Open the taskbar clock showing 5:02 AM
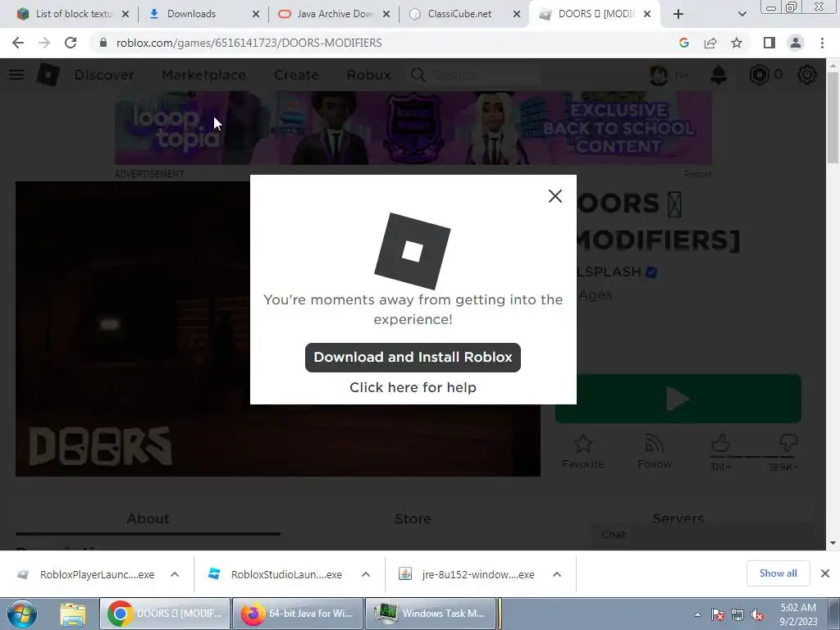 coord(798,614)
